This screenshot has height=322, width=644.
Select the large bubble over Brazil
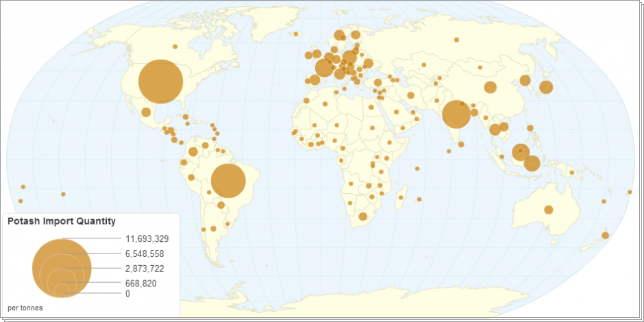click(x=228, y=181)
